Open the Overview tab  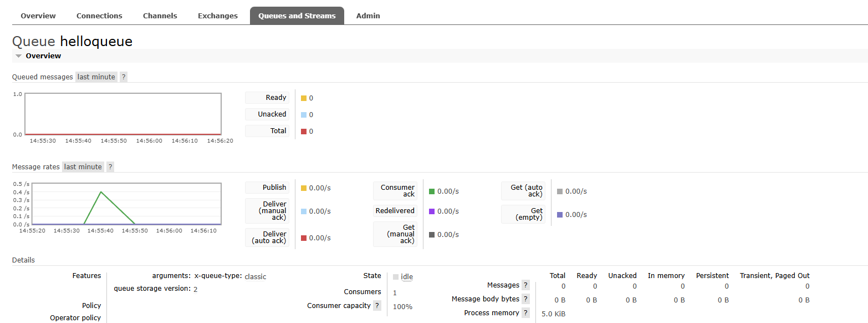pyautogui.click(x=38, y=16)
